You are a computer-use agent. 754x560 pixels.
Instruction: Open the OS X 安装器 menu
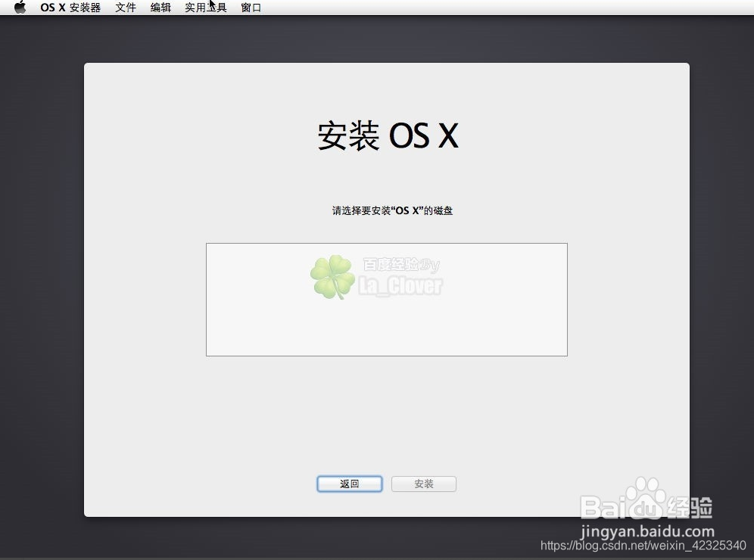point(70,8)
